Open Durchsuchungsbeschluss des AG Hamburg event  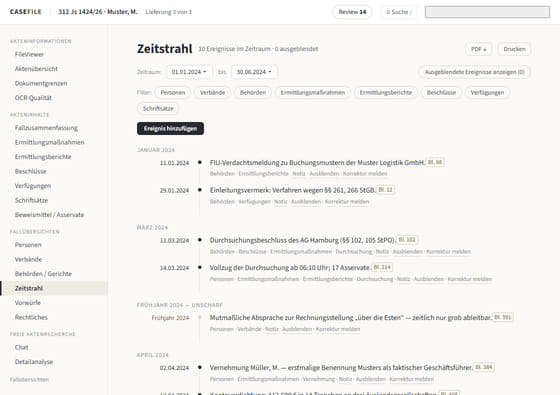[302, 240]
